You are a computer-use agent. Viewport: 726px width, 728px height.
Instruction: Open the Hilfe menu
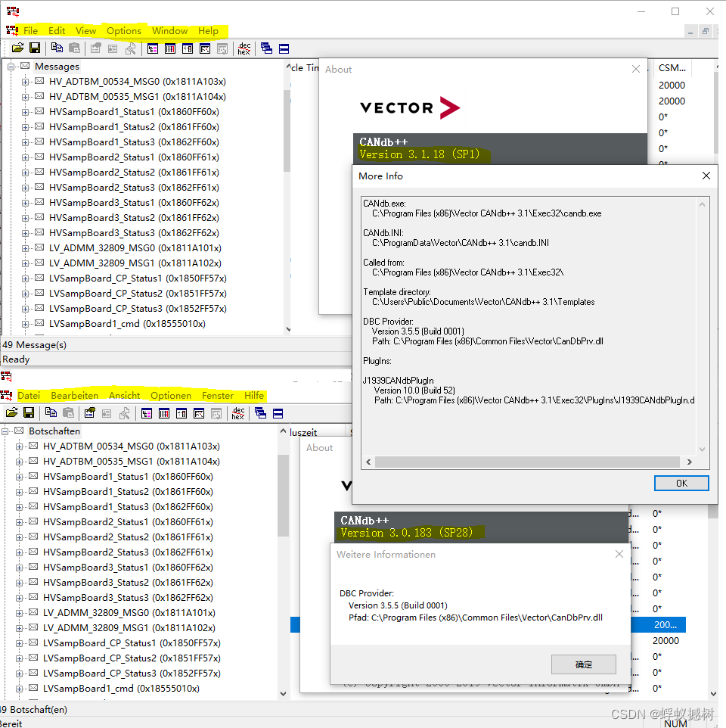click(254, 396)
